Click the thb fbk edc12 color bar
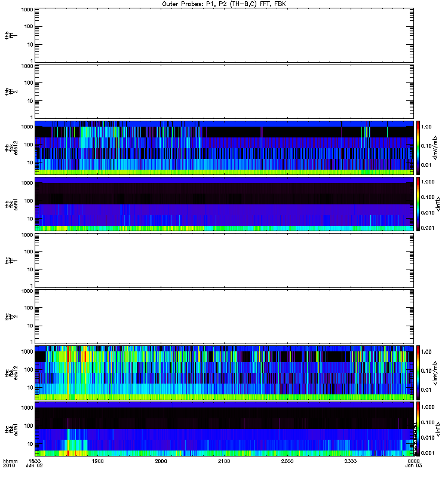The width and height of the screenshot is (448, 478). pos(418,148)
